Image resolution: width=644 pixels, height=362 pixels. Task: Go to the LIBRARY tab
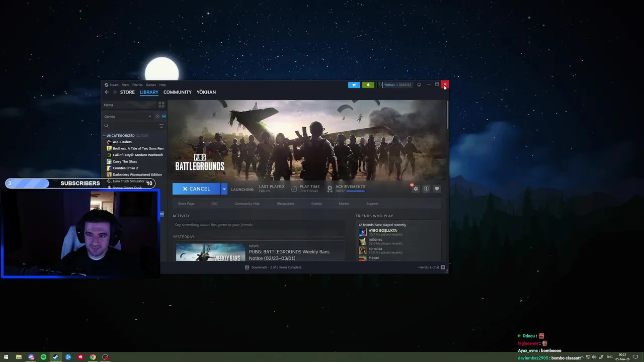pos(149,92)
